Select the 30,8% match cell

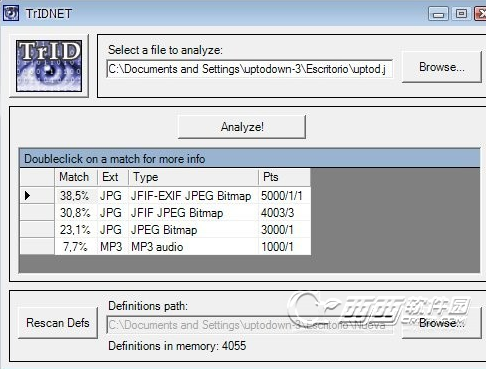click(x=76, y=212)
